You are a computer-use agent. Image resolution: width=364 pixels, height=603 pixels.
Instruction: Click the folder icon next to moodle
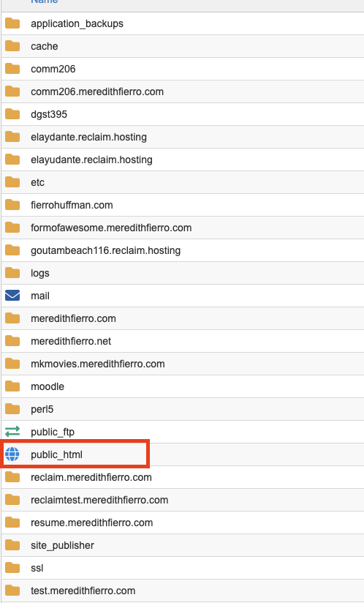pyautogui.click(x=12, y=386)
